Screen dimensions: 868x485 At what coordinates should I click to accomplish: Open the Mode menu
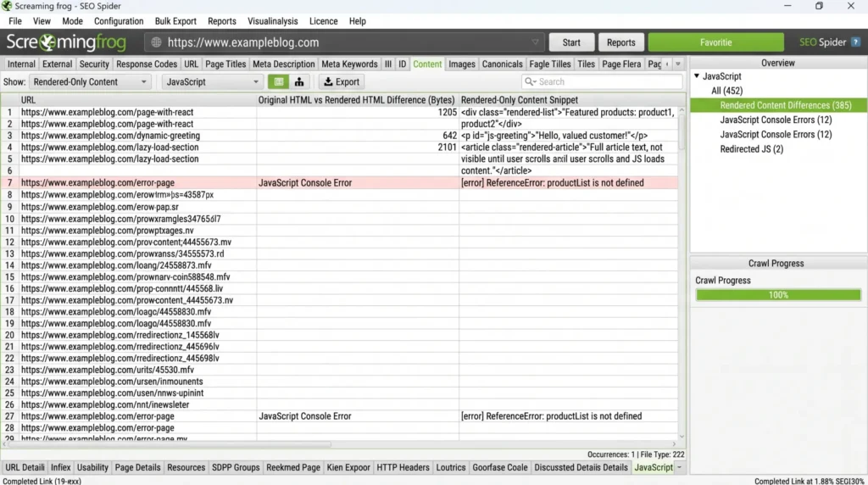pyautogui.click(x=72, y=21)
